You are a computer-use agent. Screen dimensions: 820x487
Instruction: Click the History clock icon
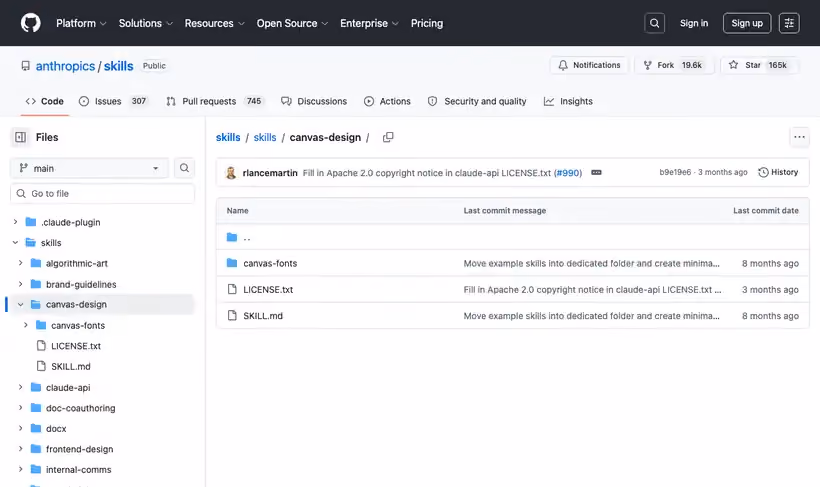point(763,172)
